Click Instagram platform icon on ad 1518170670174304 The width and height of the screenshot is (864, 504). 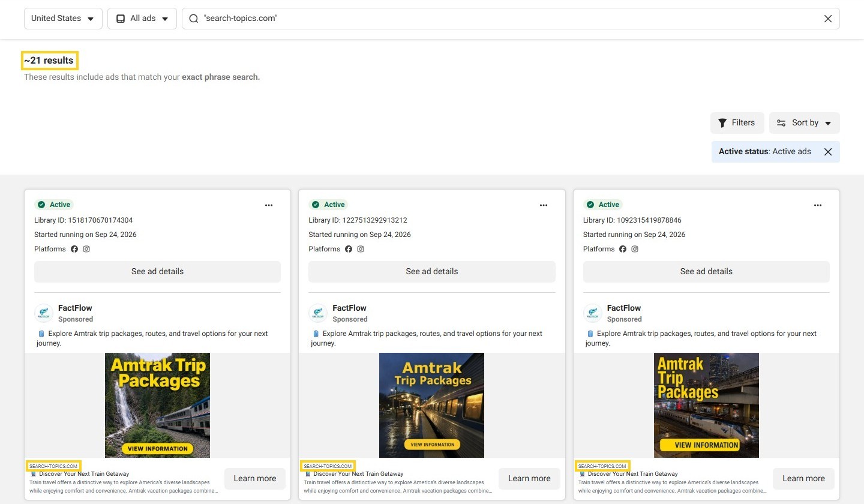[x=86, y=249]
